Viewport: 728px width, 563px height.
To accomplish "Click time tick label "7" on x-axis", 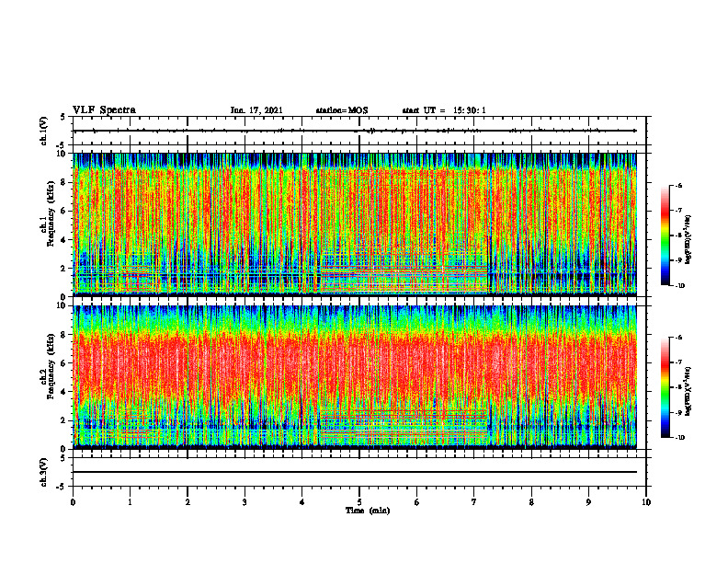I will 474,502.
